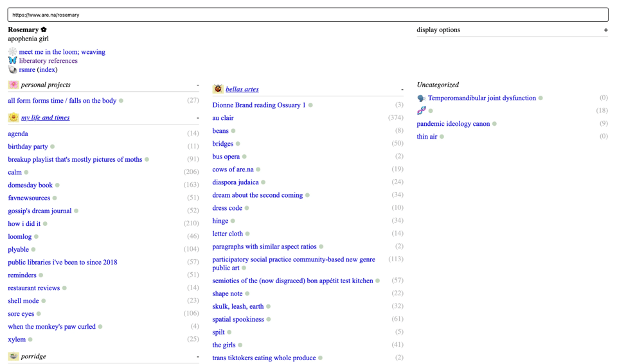Open the my life and times heading link
Viewport: 617px width, 364px height.
pyautogui.click(x=45, y=117)
